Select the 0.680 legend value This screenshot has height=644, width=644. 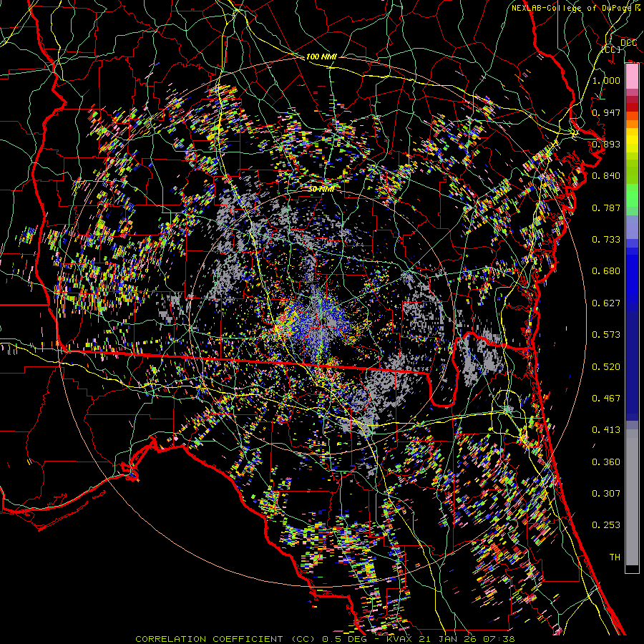[x=606, y=271]
